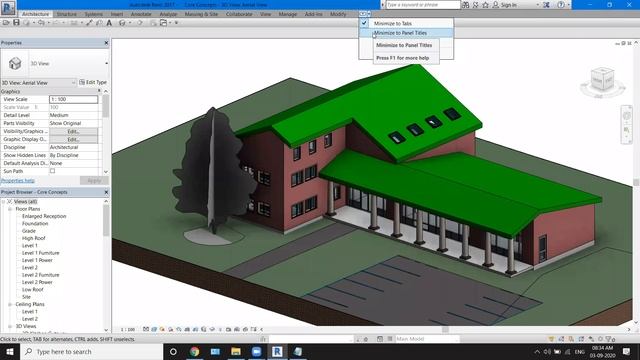Image resolution: width=640 pixels, height=360 pixels.
Task: Click the leftmost view control bar icon beside 1:100
Action: [x=146, y=329]
